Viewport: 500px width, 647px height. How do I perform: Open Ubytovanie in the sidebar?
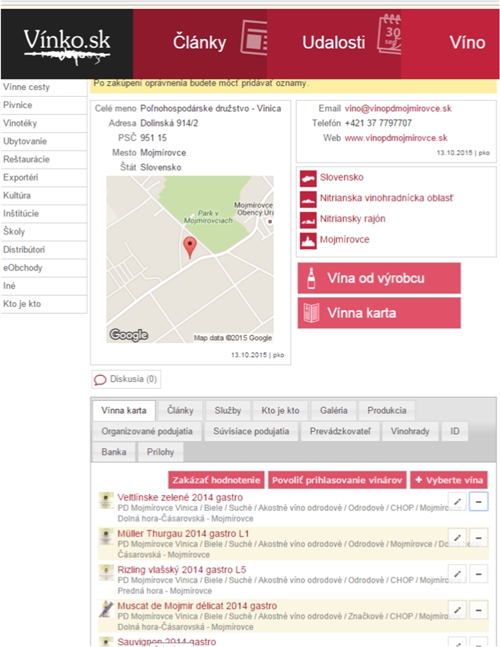44,142
